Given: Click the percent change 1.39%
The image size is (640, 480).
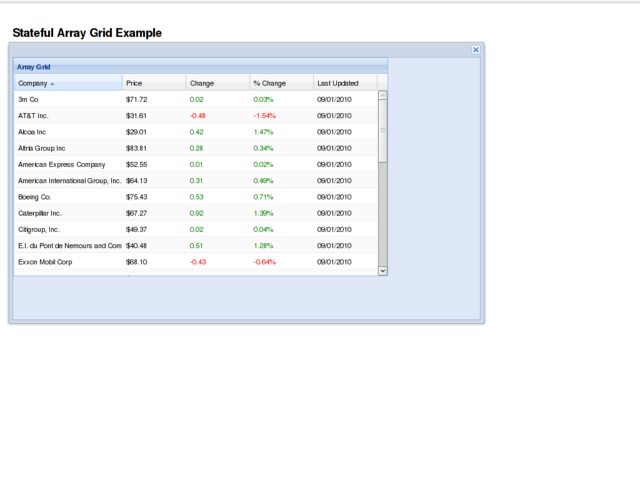Looking at the screenshot, I should tap(263, 213).
